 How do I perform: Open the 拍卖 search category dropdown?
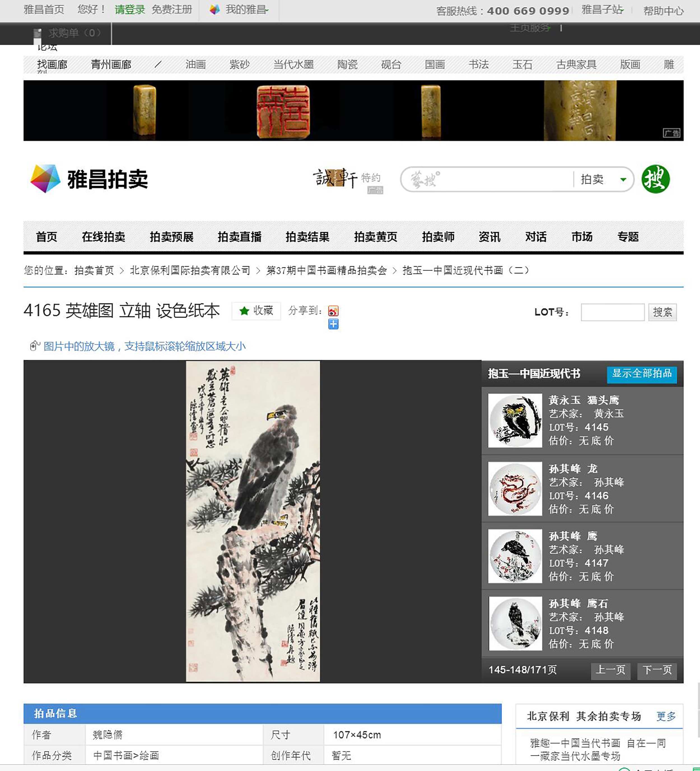(603, 179)
